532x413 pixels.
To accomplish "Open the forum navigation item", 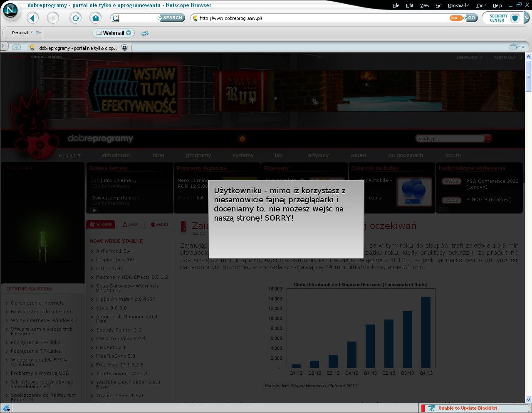I will [x=453, y=155].
